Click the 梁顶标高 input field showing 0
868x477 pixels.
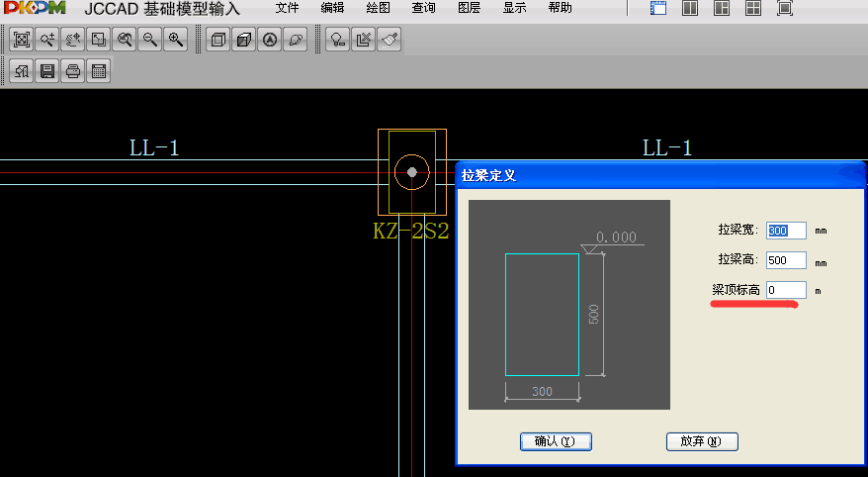pyautogui.click(x=786, y=290)
